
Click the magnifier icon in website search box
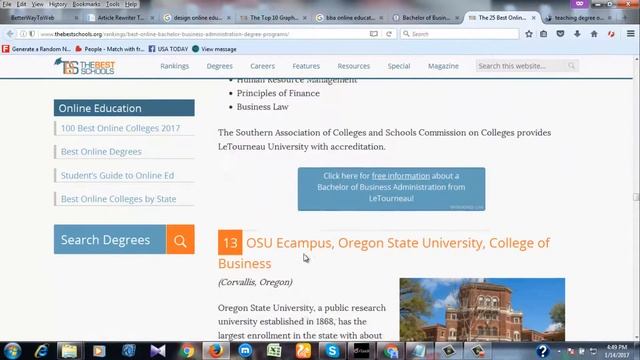tap(571, 66)
